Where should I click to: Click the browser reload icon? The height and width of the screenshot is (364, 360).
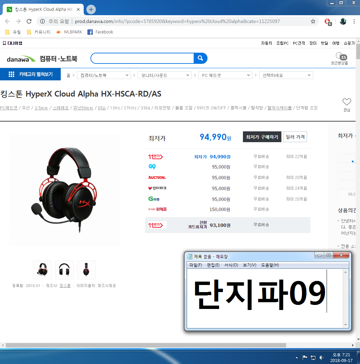click(29, 21)
